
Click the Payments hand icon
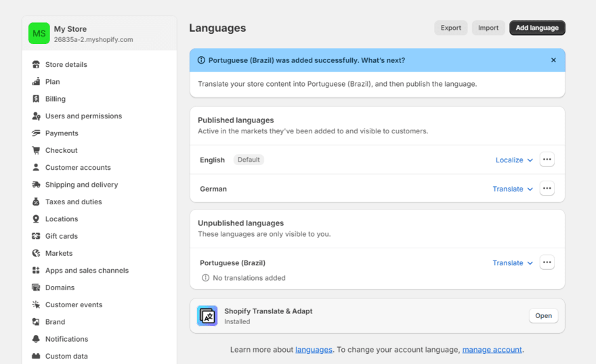coord(36,133)
